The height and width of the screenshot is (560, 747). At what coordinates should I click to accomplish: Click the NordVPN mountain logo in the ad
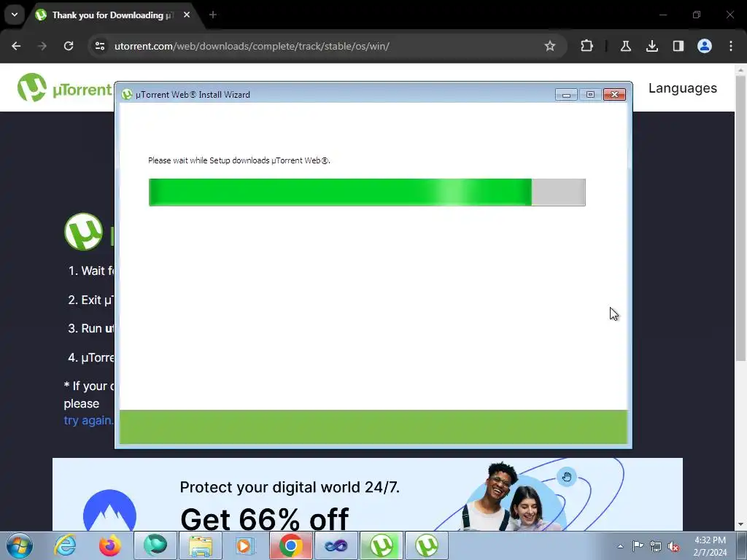click(x=109, y=510)
